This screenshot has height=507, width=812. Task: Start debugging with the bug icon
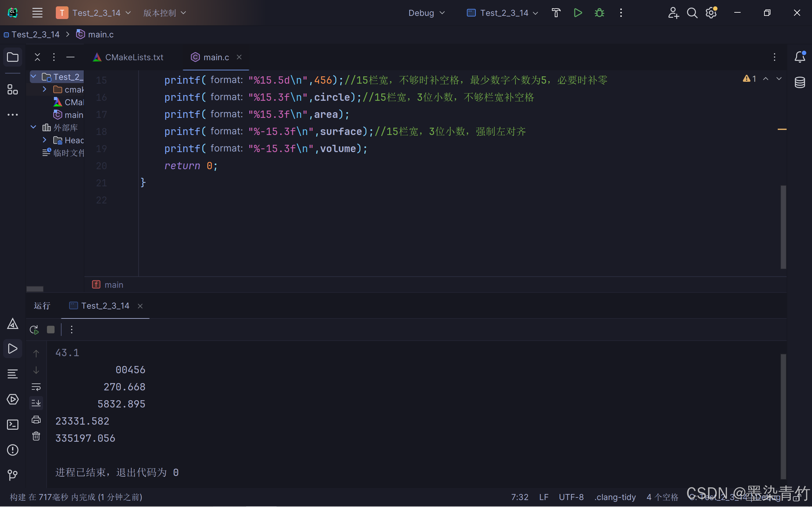(599, 13)
